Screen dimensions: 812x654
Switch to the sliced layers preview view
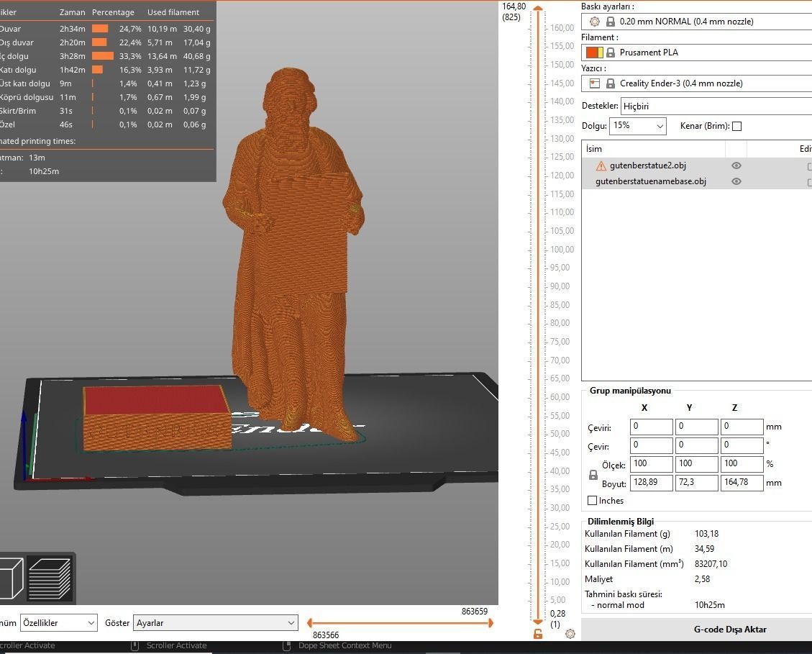(x=50, y=578)
